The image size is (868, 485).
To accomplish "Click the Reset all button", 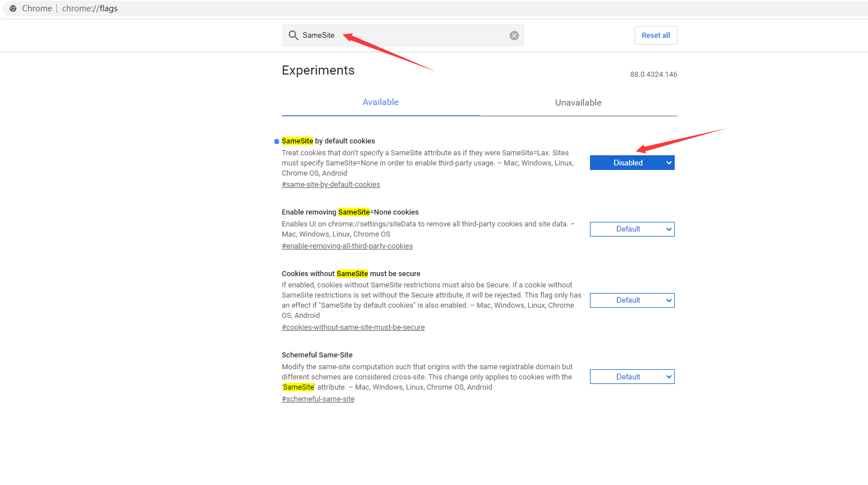I will pyautogui.click(x=656, y=36).
